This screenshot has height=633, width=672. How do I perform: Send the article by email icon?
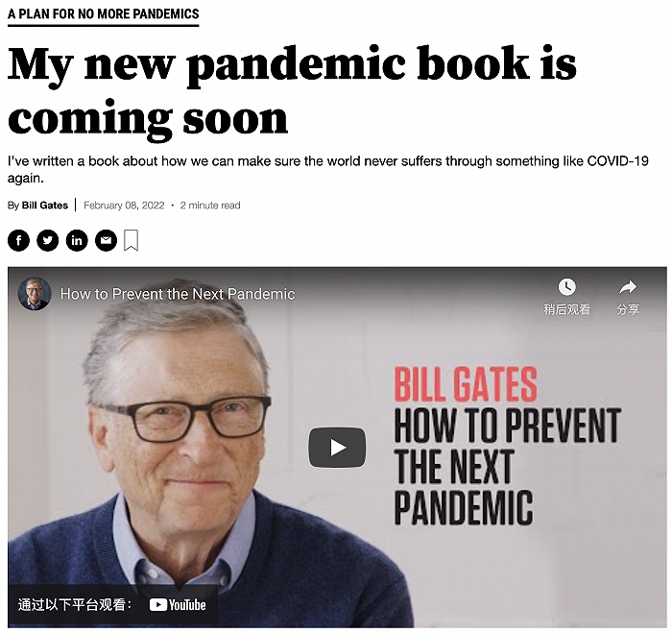pyautogui.click(x=106, y=240)
